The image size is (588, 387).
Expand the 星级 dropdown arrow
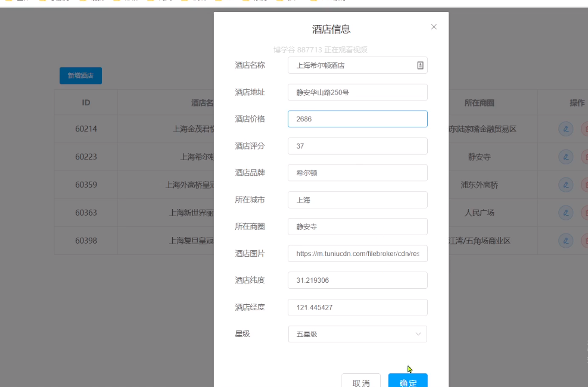(418, 334)
